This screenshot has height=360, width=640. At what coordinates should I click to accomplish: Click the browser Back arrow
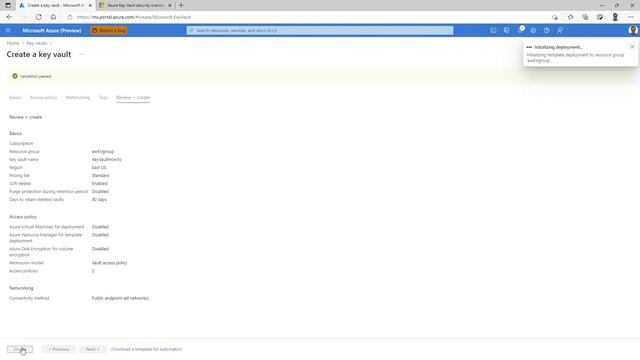coord(9,17)
